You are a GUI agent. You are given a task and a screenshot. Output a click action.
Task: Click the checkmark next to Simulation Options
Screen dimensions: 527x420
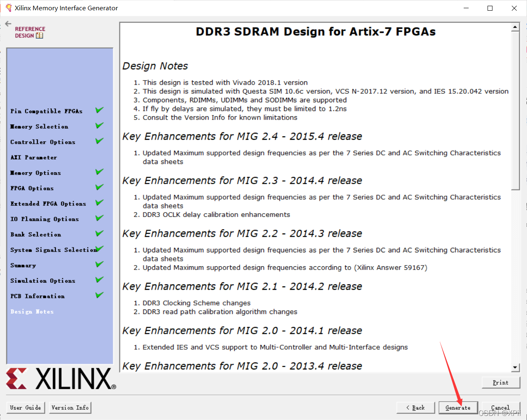tap(99, 280)
